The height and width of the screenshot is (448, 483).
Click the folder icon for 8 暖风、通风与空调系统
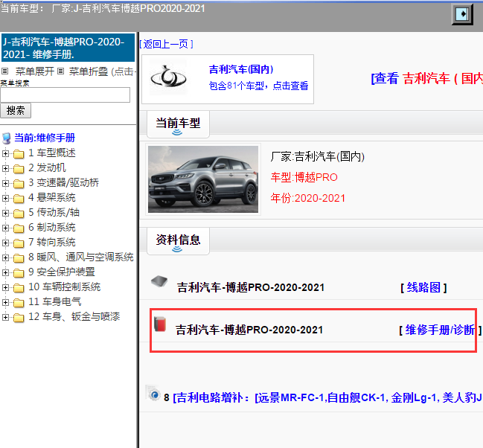(x=19, y=257)
